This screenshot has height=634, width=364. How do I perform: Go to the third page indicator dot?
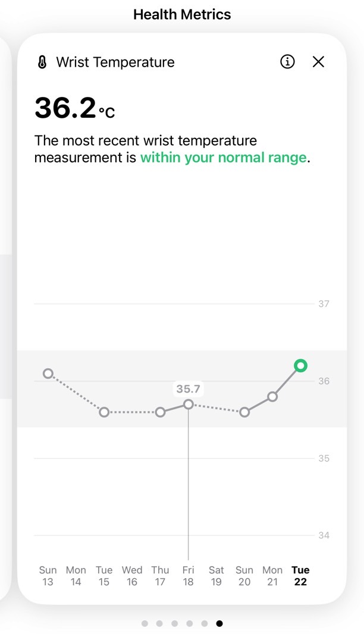pos(175,623)
